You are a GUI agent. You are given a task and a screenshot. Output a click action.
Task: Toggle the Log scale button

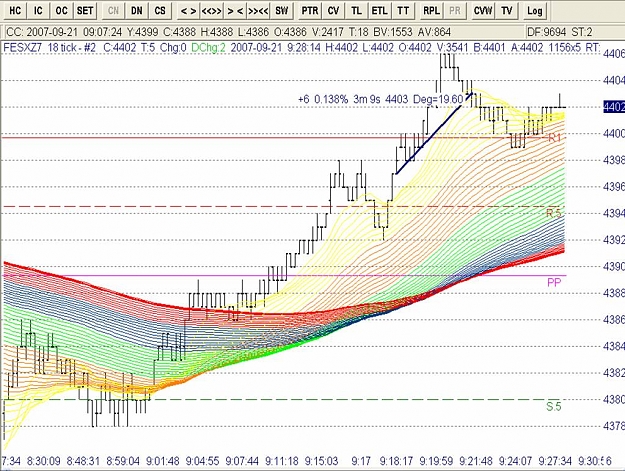pos(535,10)
